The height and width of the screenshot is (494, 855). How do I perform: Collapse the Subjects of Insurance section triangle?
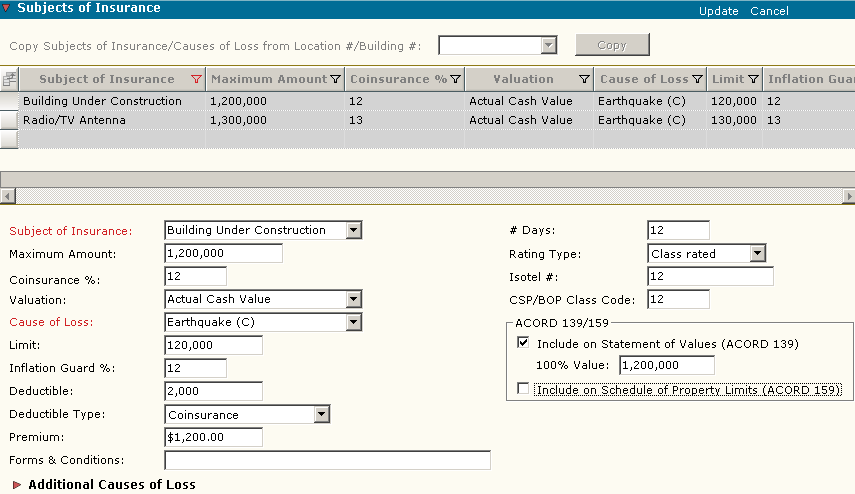7,8
